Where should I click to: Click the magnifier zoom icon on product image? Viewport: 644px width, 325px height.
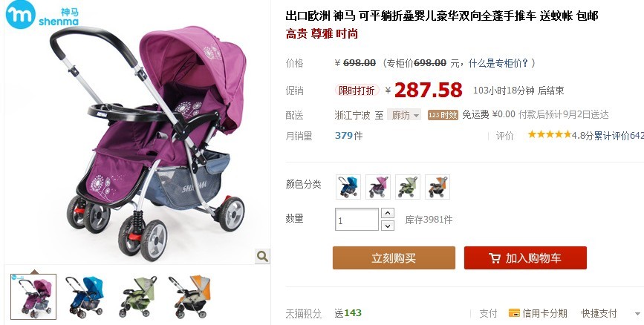262,257
